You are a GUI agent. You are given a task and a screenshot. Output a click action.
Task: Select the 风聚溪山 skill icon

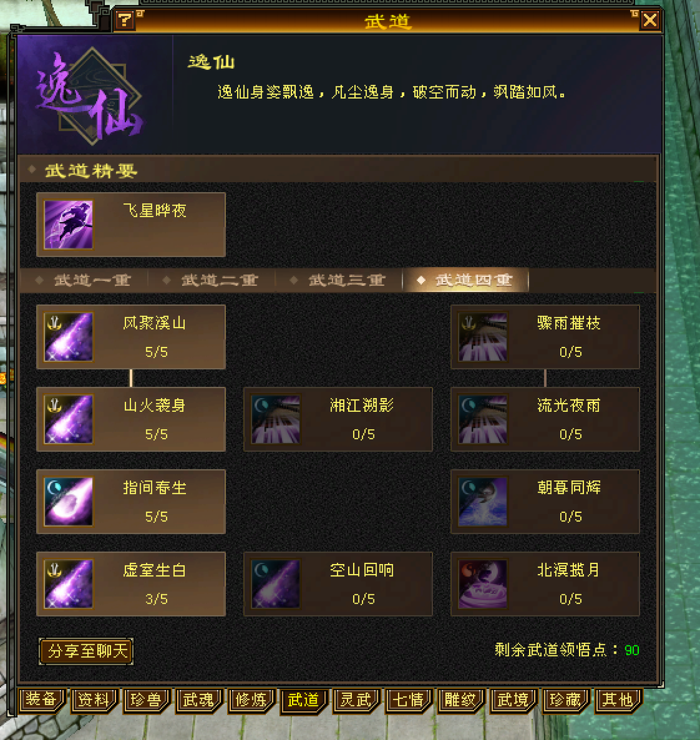[x=68, y=337]
